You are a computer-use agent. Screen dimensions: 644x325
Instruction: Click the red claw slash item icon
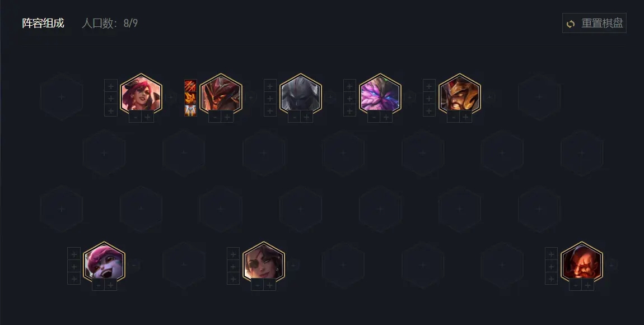pos(190,86)
